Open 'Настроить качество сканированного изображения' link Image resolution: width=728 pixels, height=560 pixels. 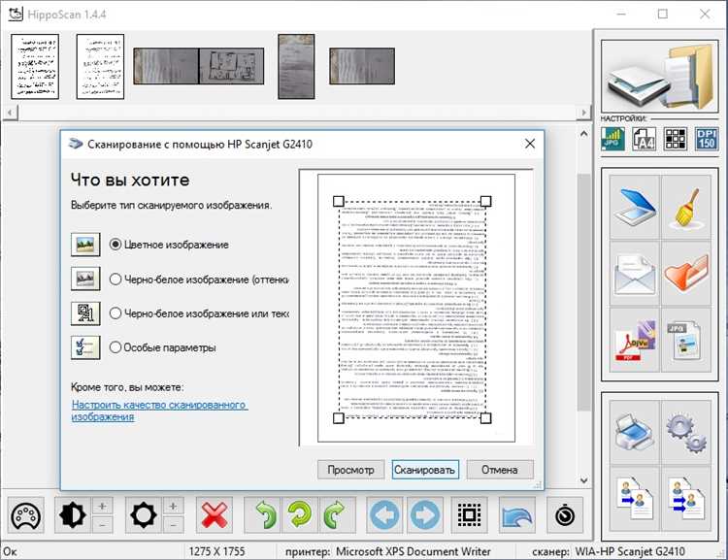[159, 411]
